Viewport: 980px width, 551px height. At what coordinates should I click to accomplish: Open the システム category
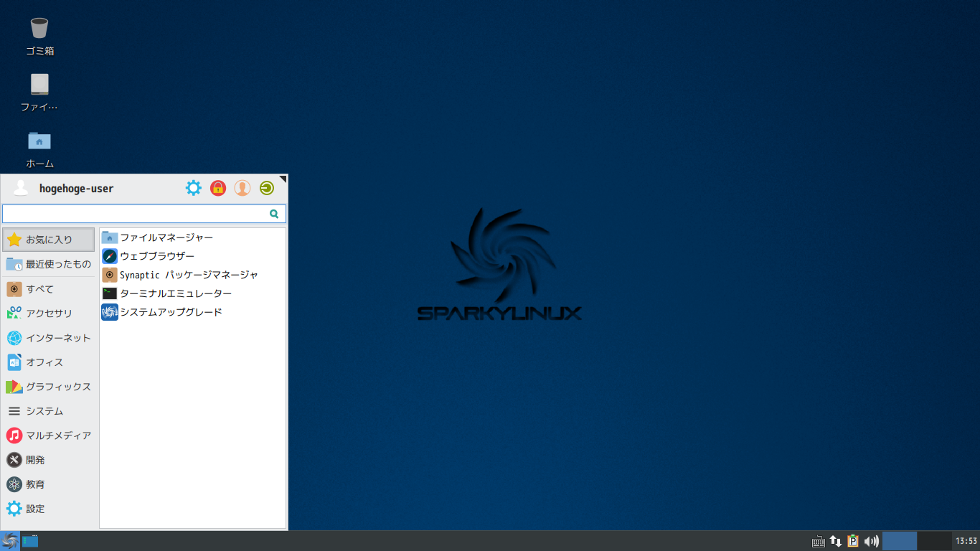coord(49,411)
